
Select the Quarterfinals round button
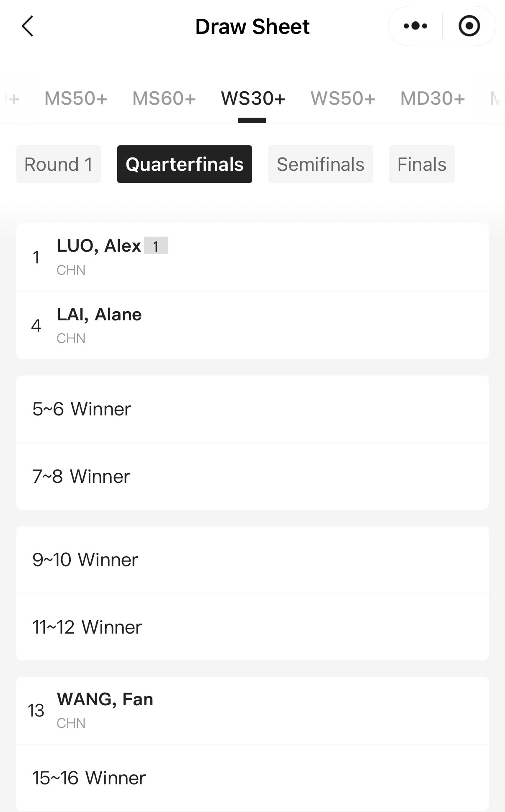[x=185, y=164]
